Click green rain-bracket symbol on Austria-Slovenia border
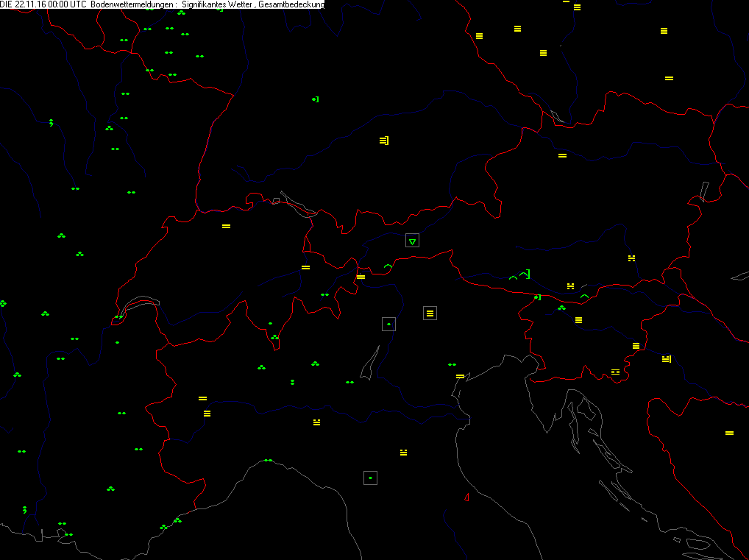This screenshot has height=560, width=749. [537, 297]
